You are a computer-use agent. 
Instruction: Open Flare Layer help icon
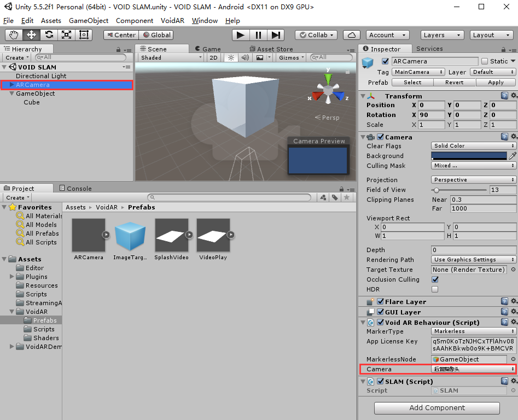pyautogui.click(x=504, y=301)
